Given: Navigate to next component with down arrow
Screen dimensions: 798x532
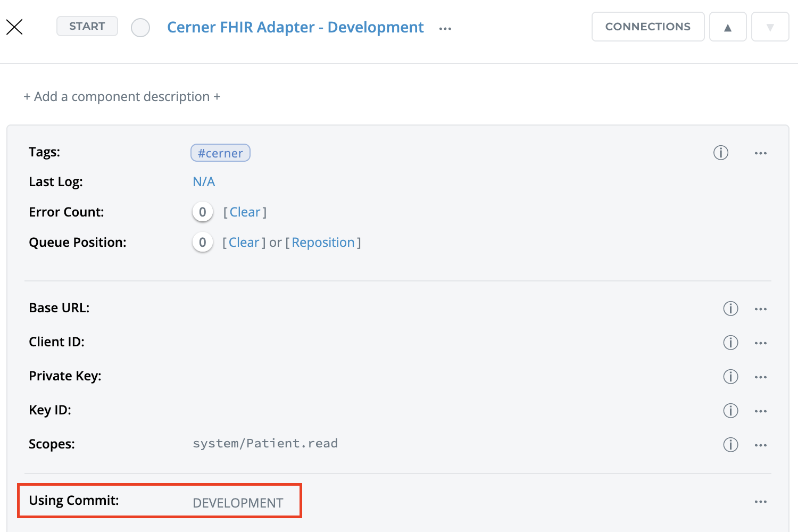Looking at the screenshot, I should 770,27.
